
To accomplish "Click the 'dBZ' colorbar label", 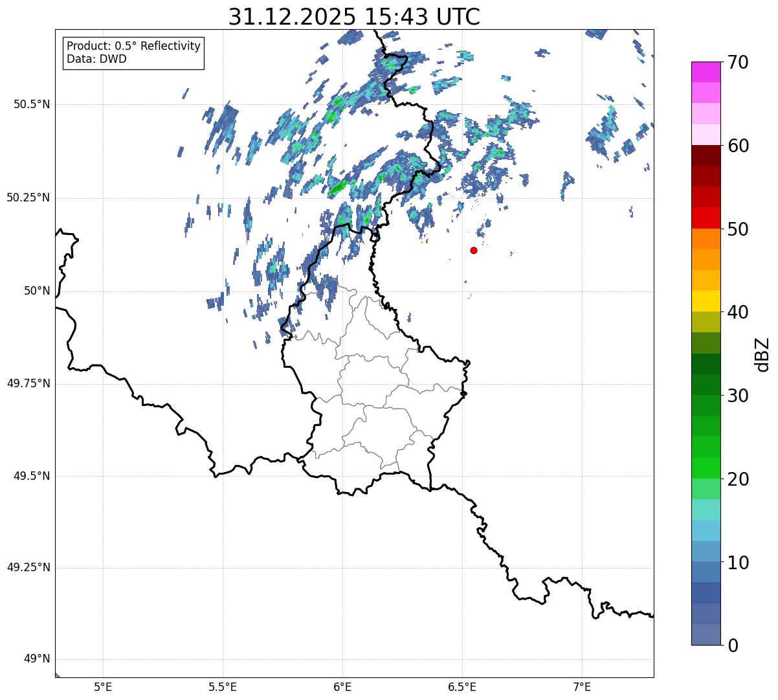I will pyautogui.click(x=762, y=354).
